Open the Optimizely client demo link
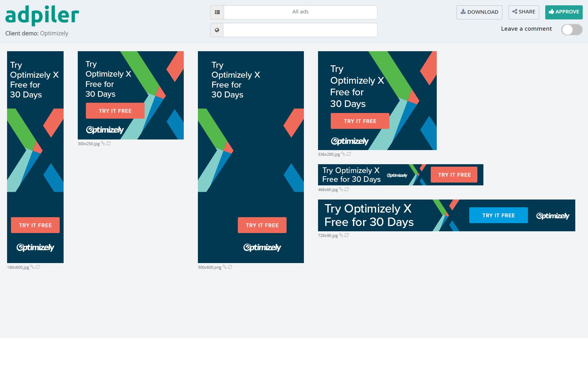588x369 pixels. 54,33
